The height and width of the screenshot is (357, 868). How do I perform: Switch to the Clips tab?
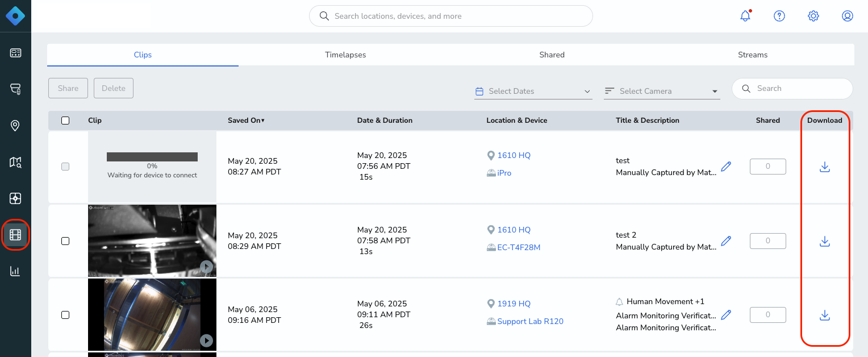point(143,55)
